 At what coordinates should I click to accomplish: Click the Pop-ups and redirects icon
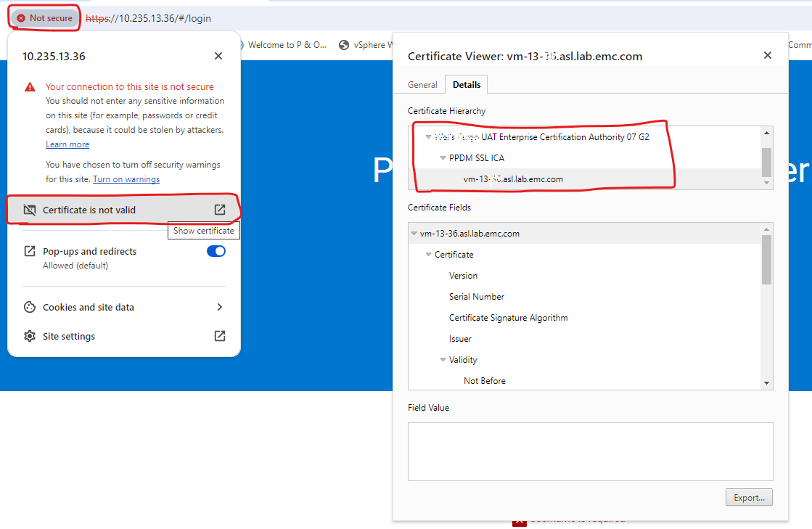tap(30, 251)
